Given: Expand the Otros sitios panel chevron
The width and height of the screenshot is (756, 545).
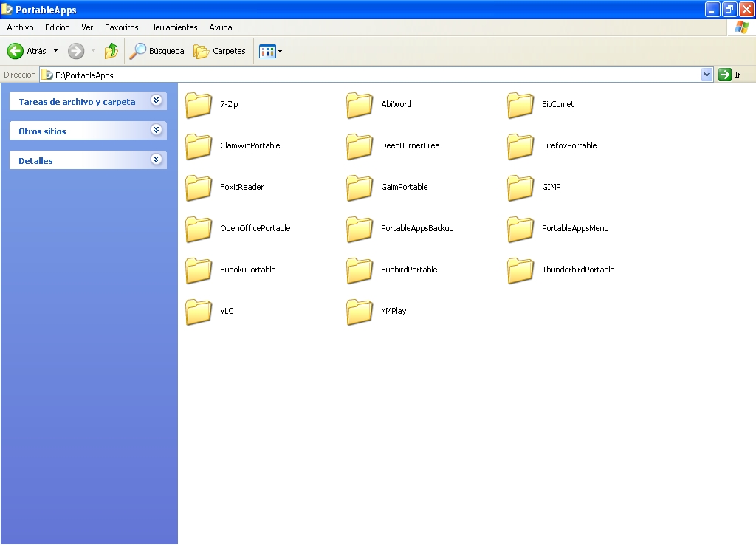Looking at the screenshot, I should click(x=156, y=130).
